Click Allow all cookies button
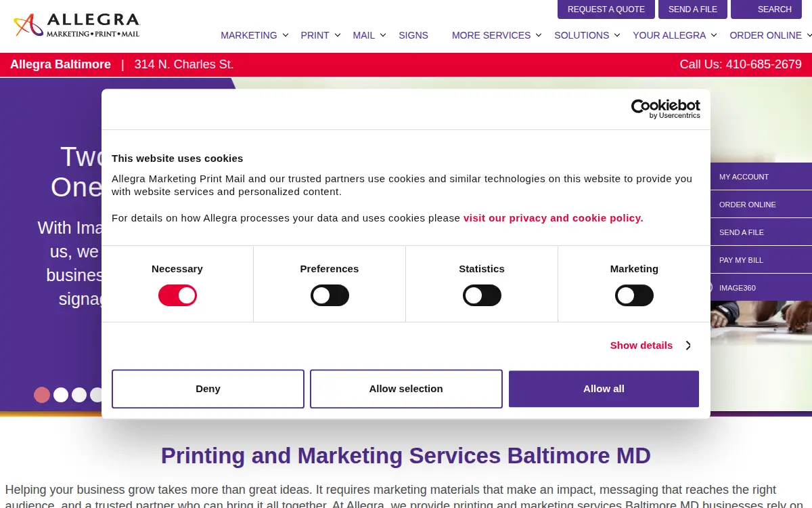The width and height of the screenshot is (812, 508). [x=604, y=389]
